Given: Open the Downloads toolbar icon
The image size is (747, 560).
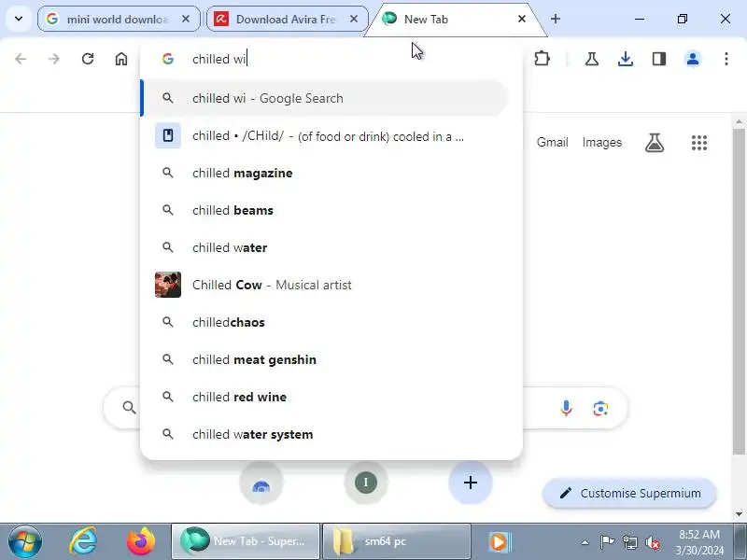Looking at the screenshot, I should [626, 59].
